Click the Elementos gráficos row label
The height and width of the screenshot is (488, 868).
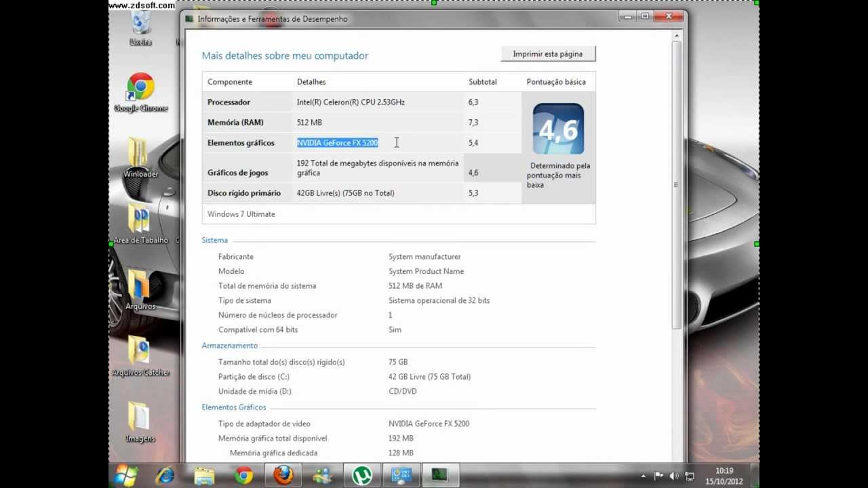pos(241,143)
